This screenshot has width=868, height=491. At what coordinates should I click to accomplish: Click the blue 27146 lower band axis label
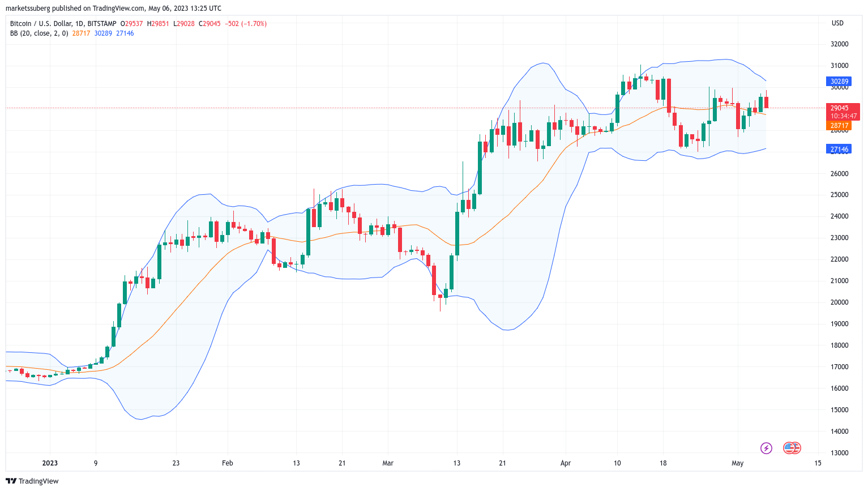839,150
